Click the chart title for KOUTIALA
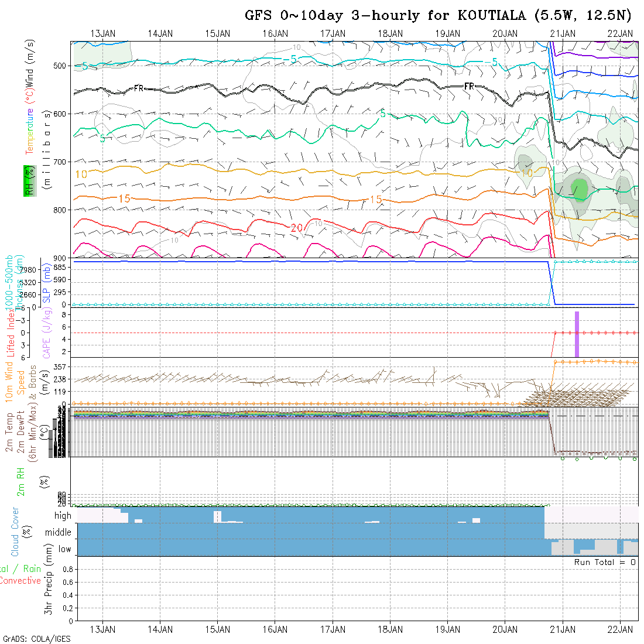This screenshot has width=644, height=644. (x=439, y=15)
